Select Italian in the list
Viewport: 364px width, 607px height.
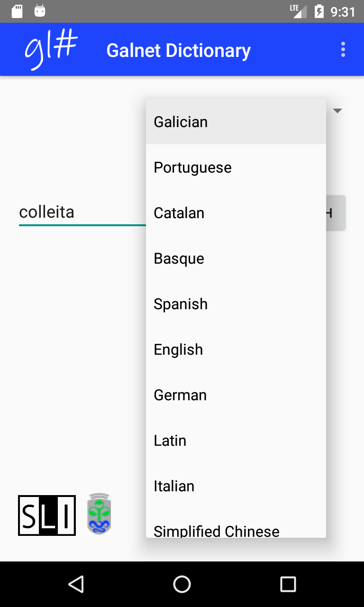pos(236,486)
